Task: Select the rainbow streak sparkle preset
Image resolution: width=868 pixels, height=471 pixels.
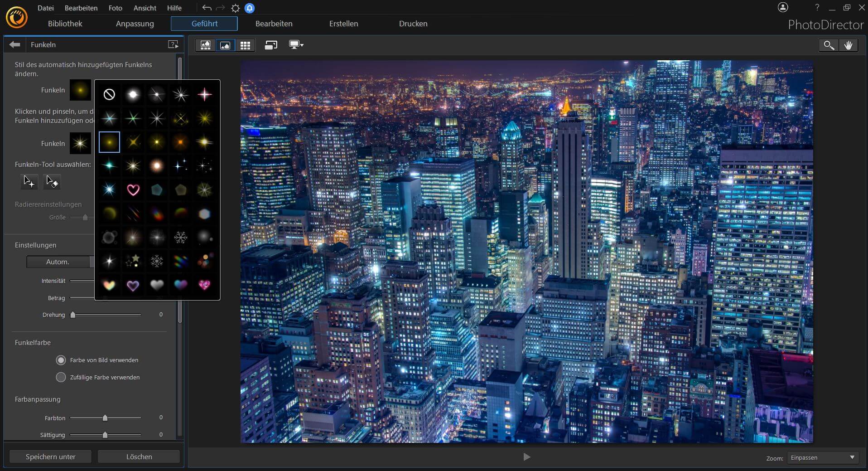Action: [181, 261]
